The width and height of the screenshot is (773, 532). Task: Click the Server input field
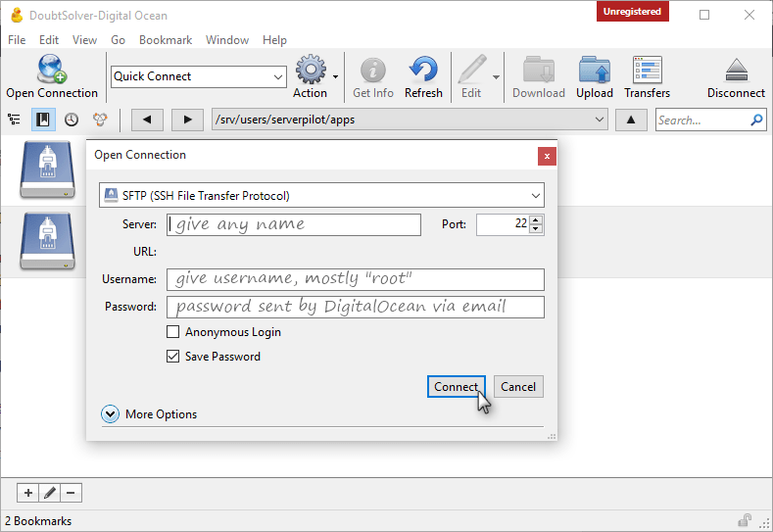pos(294,224)
